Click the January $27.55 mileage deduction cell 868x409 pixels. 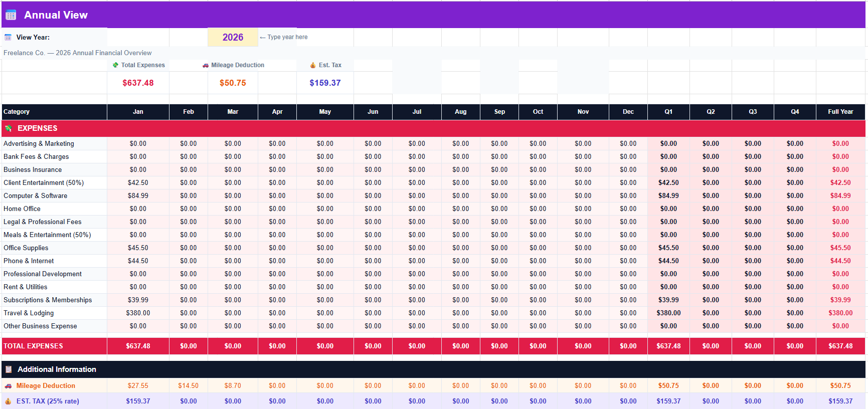pos(138,386)
